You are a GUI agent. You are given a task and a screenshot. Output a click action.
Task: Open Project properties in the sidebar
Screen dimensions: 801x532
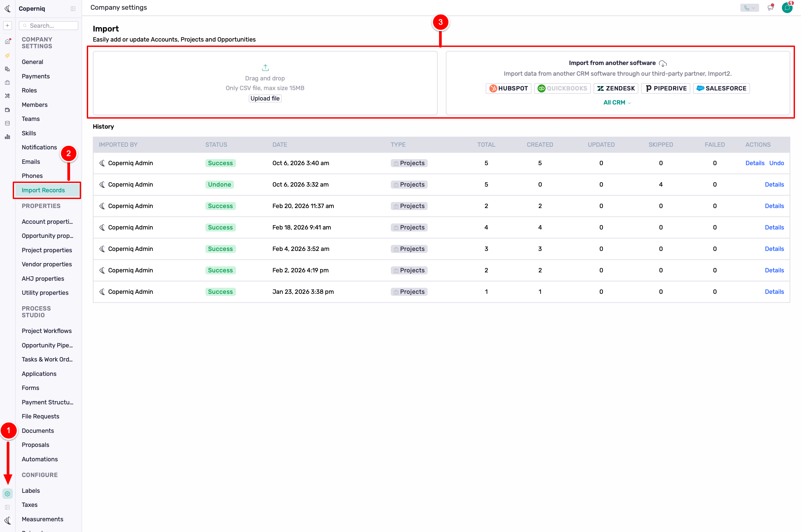click(x=47, y=250)
